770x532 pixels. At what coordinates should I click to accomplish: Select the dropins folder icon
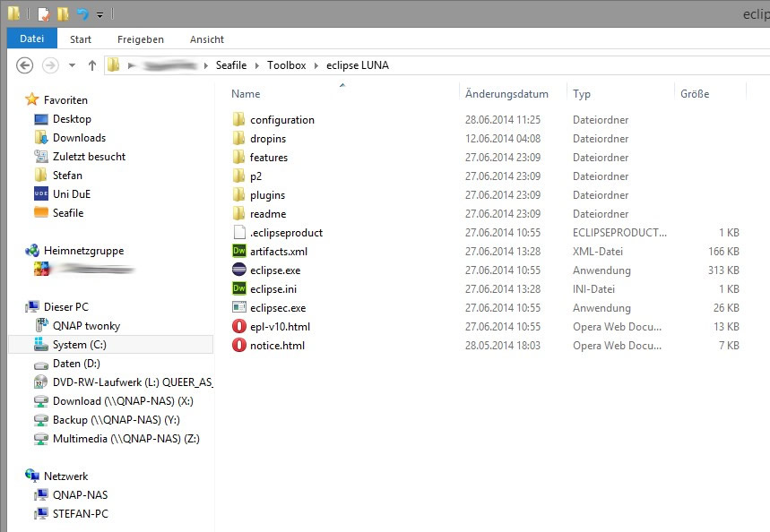[x=238, y=138]
